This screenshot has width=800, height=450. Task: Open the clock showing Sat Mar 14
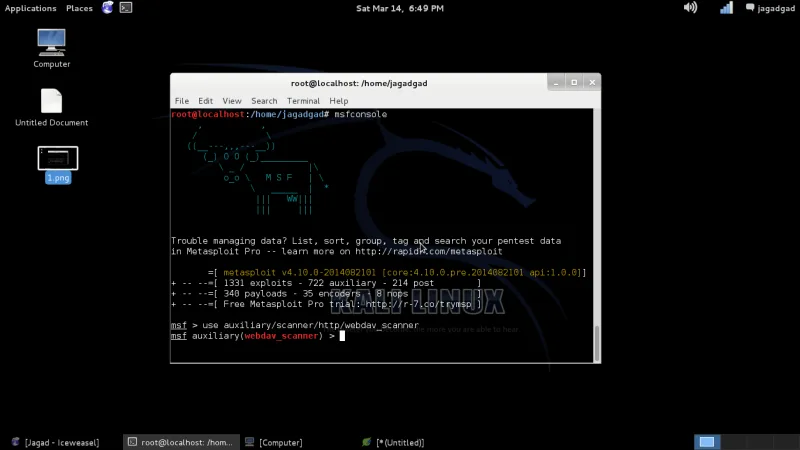(399, 8)
